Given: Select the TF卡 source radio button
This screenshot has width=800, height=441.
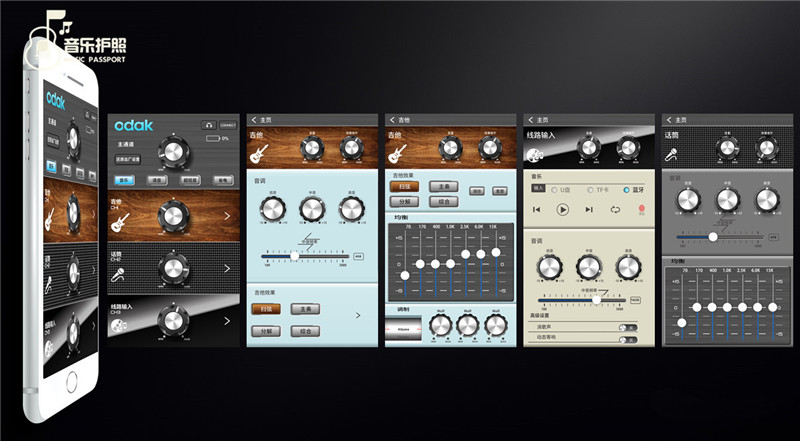Looking at the screenshot, I should pos(590,190).
